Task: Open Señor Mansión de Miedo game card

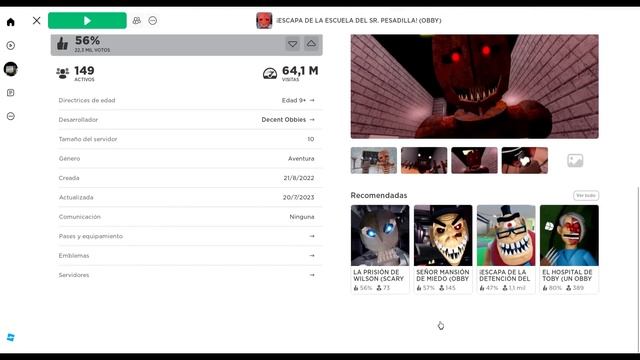Action: [x=443, y=249]
